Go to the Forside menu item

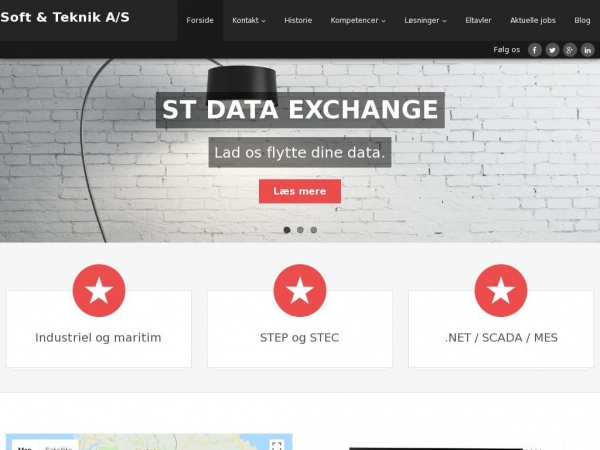click(200, 20)
